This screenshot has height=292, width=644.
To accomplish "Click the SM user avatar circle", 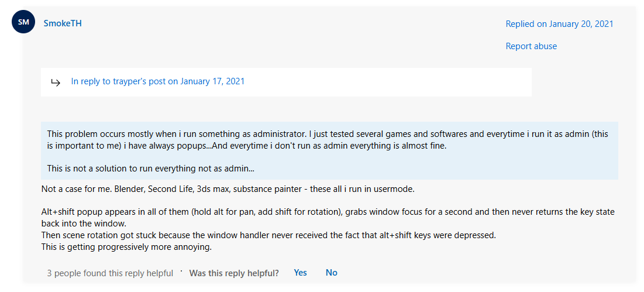I will (x=23, y=22).
